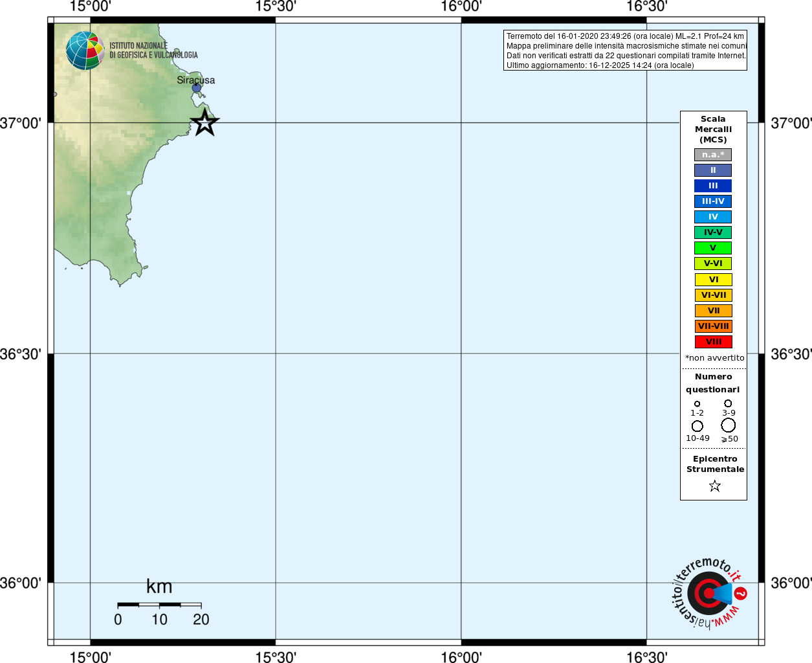
Task: Click the km scale bar
Action: (159, 605)
